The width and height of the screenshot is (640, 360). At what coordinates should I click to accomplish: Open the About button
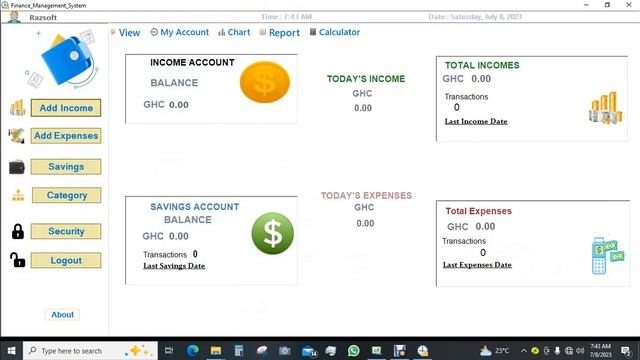coord(62,315)
